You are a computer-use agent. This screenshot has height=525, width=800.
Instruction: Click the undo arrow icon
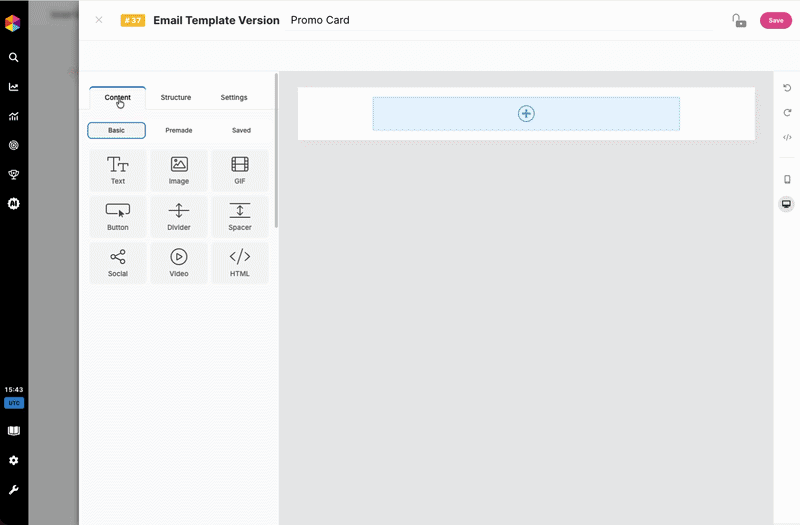click(787, 88)
